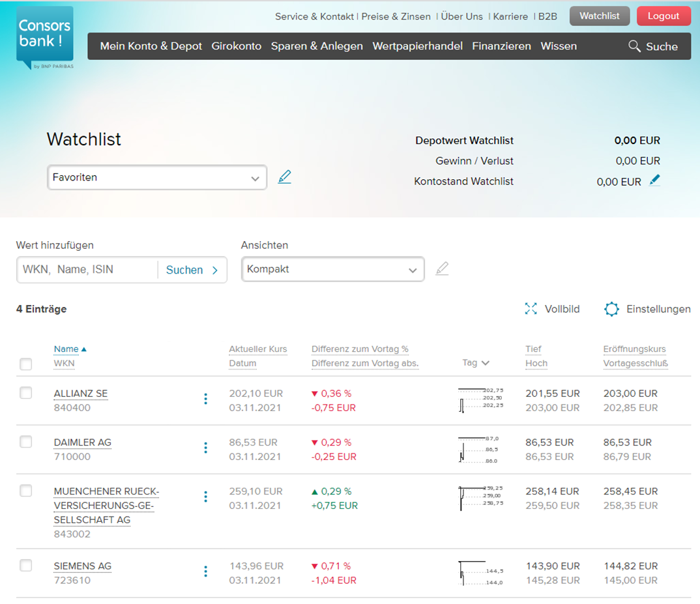Viewport: 700px width, 604px height.
Task: Open the DAIMLER AG stock link
Action: pyautogui.click(x=83, y=442)
